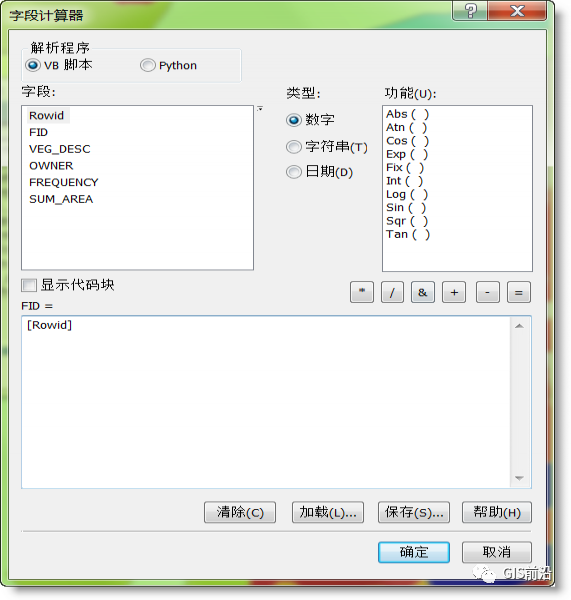Choose the 日期(D) type radio button
This screenshot has height=600, width=571.
(294, 172)
